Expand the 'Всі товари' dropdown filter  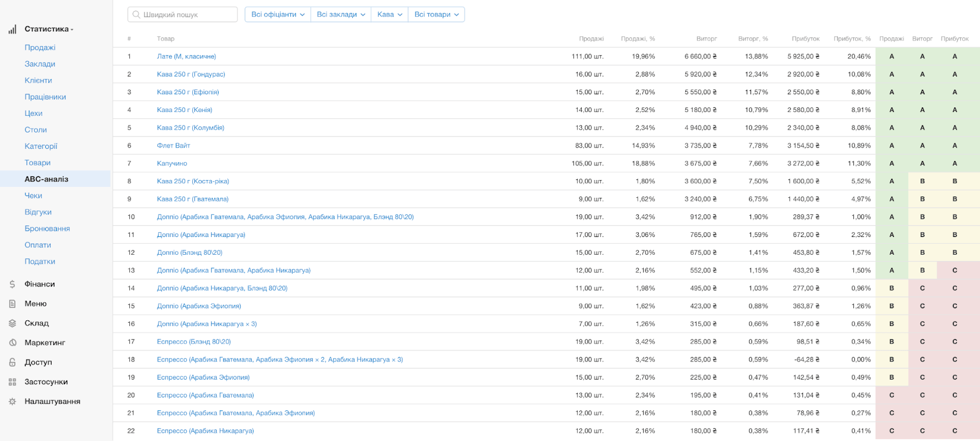coord(436,15)
